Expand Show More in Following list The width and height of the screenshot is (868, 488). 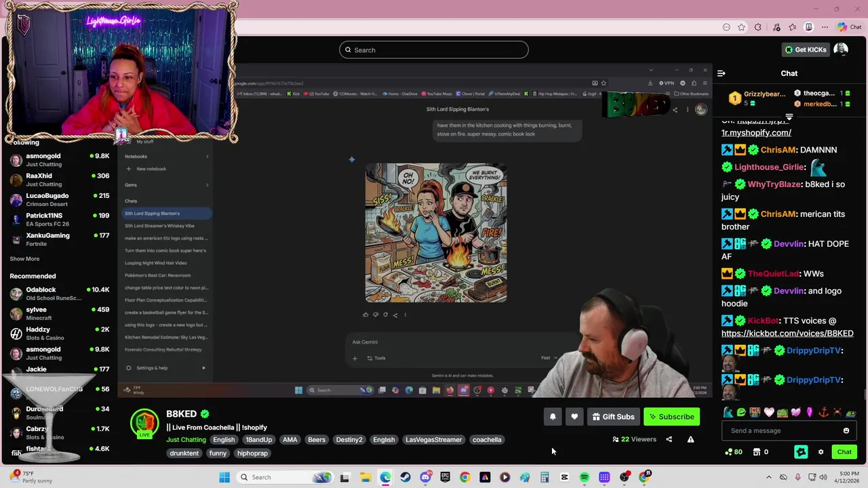24,259
